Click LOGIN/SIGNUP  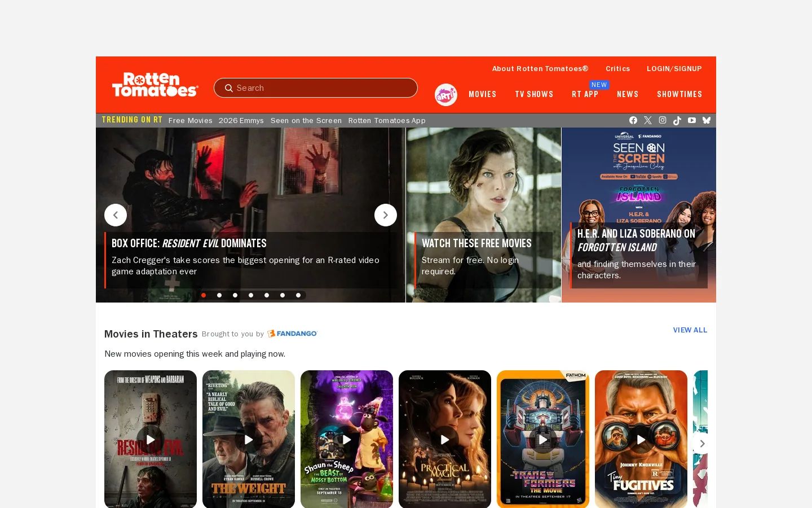(674, 69)
